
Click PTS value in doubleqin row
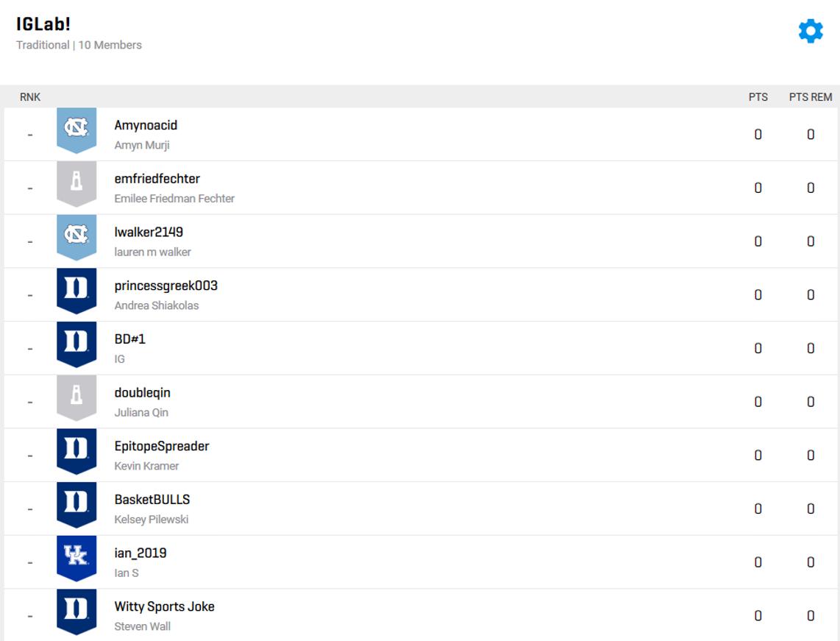coord(758,402)
